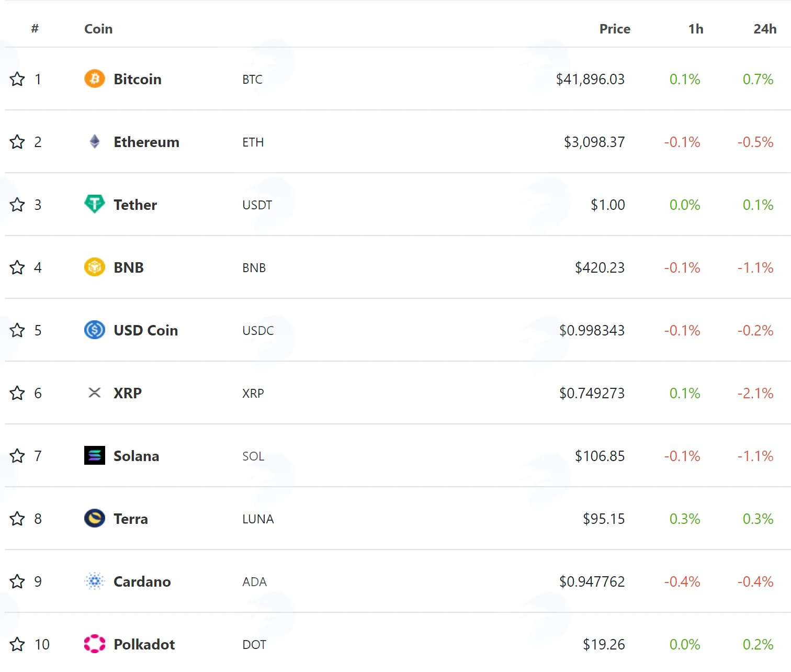791x672 pixels.
Task: Click the Bitcoin orange logo icon
Action: coord(95,79)
